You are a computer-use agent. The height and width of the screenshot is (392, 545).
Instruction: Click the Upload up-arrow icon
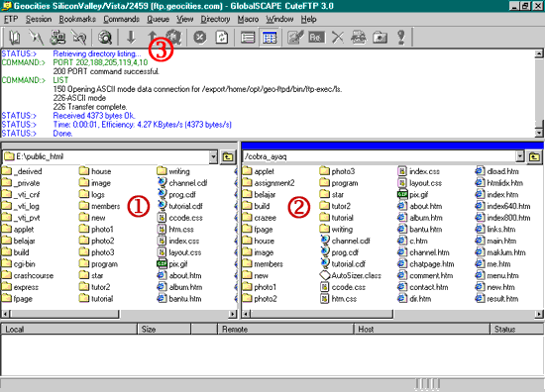pyautogui.click(x=153, y=37)
